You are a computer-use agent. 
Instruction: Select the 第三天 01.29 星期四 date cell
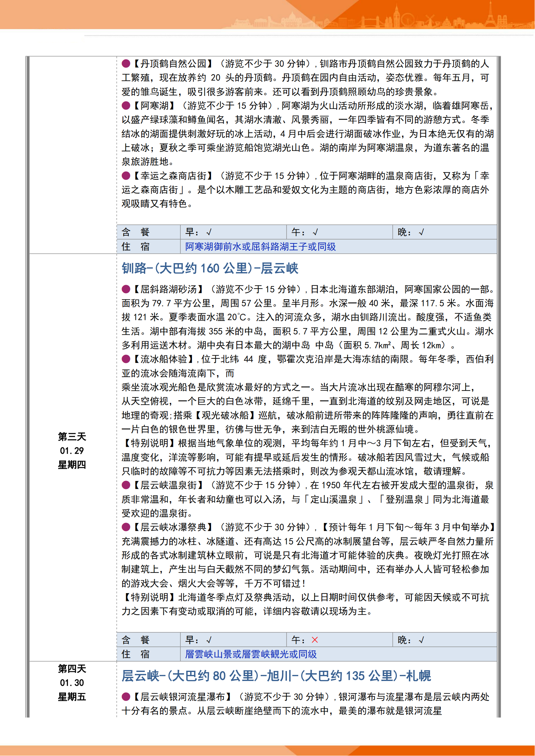pos(72,451)
